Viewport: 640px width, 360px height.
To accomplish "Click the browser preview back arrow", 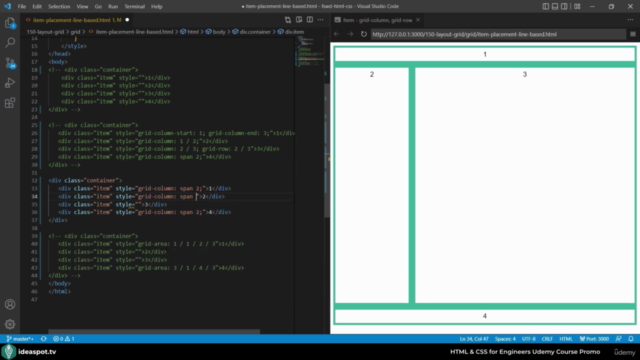I will click(x=337, y=34).
